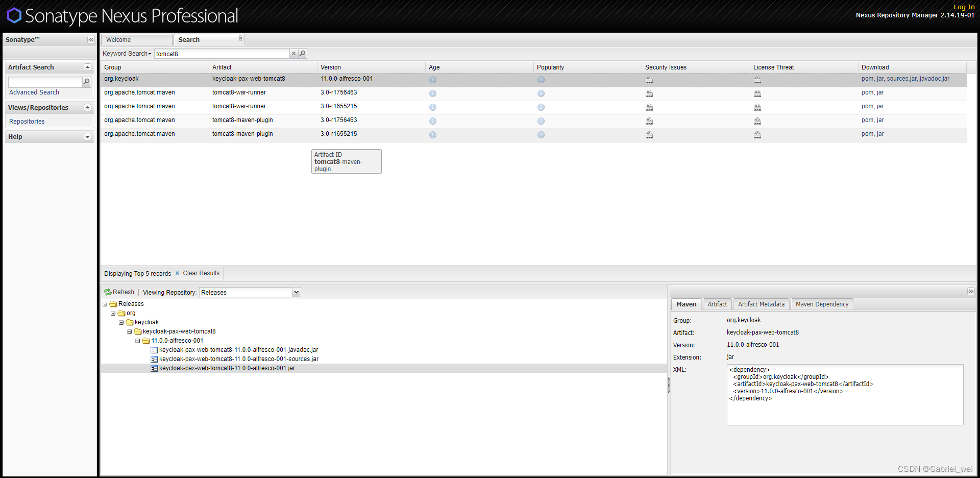
Task: View Age info for tomcat8-war-runner 3.0-r1756463
Action: pyautogui.click(x=433, y=93)
